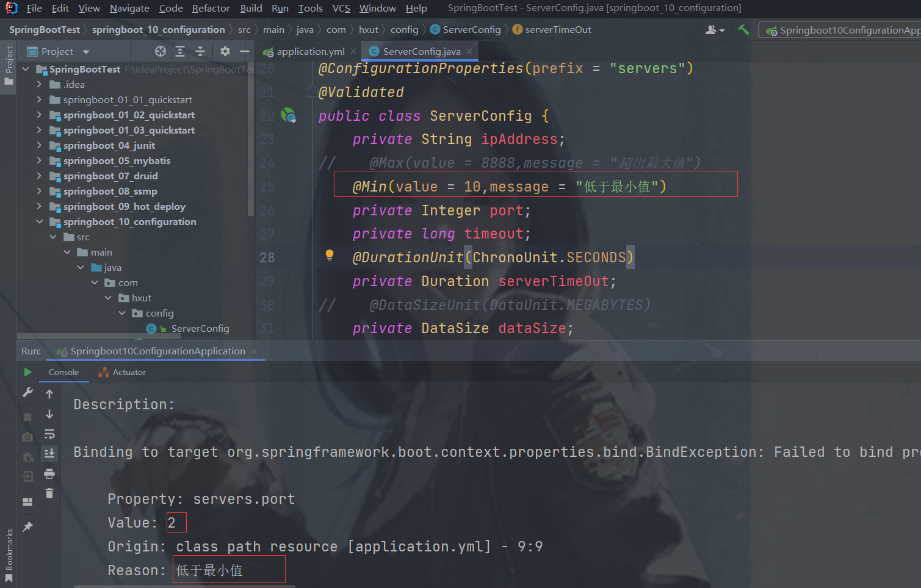Screen dimensions: 921x588
Task: Click the wrench icon in the Run panel
Action: (27, 393)
